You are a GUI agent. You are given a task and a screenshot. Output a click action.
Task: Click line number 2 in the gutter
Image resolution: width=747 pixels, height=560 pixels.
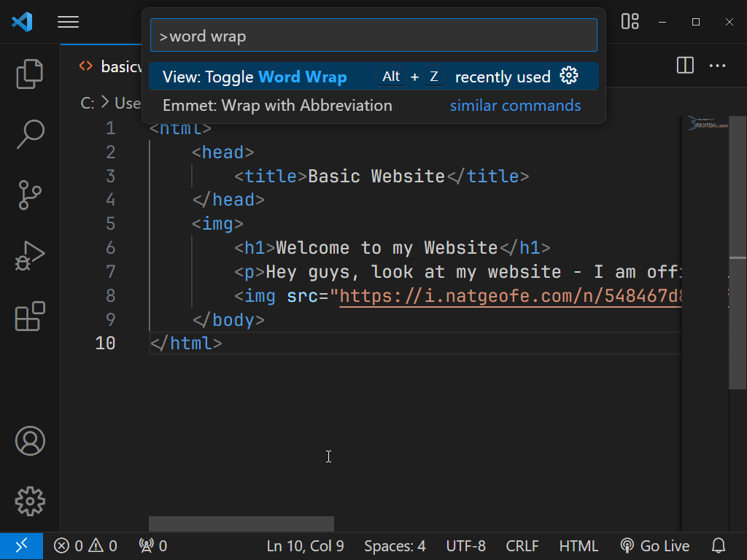110,152
